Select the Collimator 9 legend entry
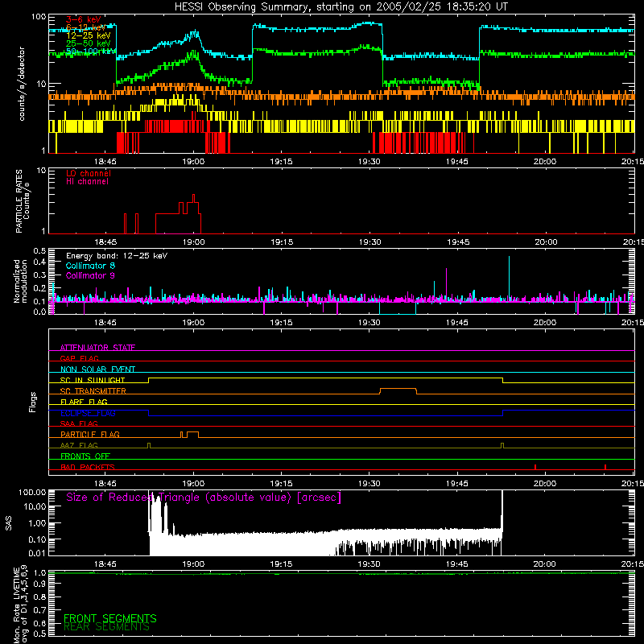 (90, 275)
